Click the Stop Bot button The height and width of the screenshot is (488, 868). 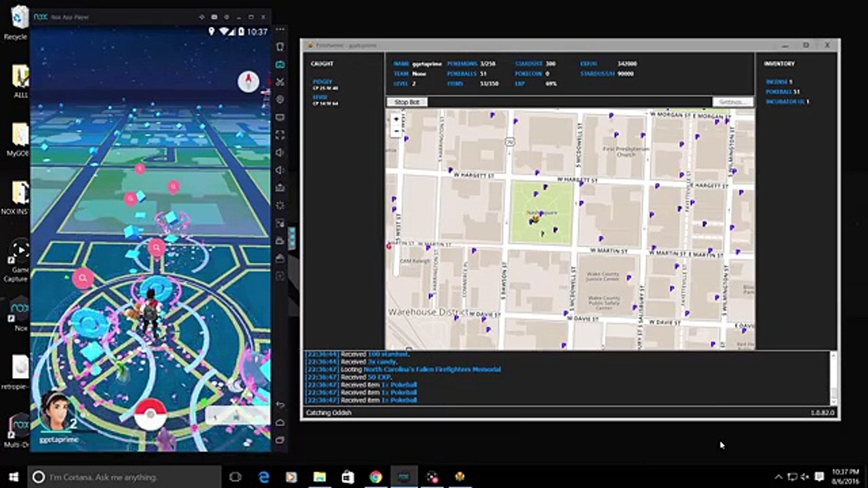(x=406, y=102)
